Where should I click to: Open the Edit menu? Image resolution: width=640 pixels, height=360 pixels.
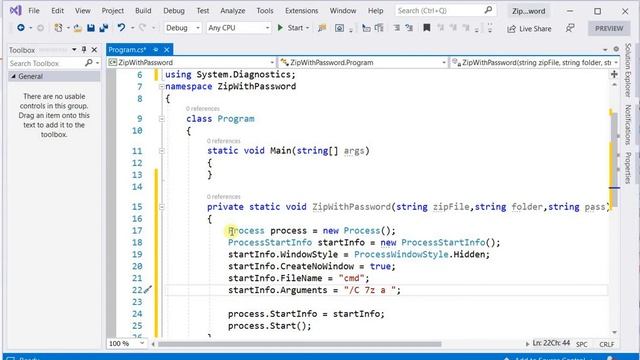point(57,11)
